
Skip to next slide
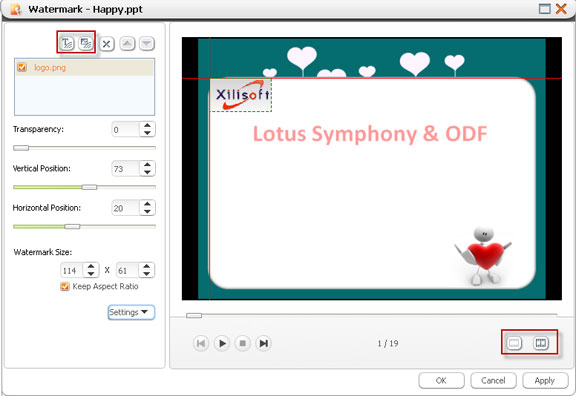tap(263, 343)
